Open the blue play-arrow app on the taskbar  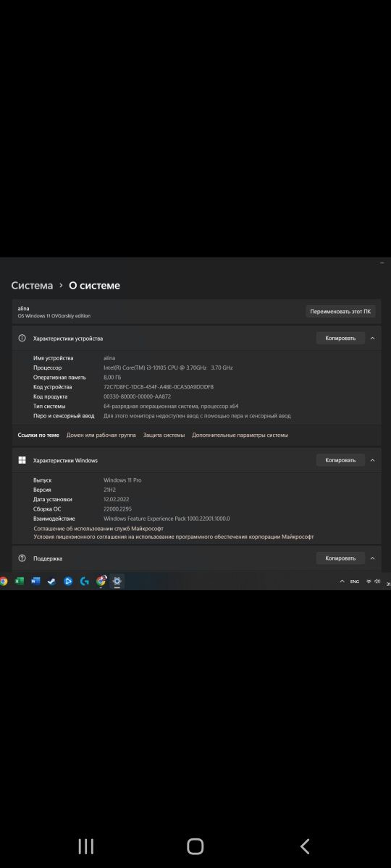(x=68, y=581)
